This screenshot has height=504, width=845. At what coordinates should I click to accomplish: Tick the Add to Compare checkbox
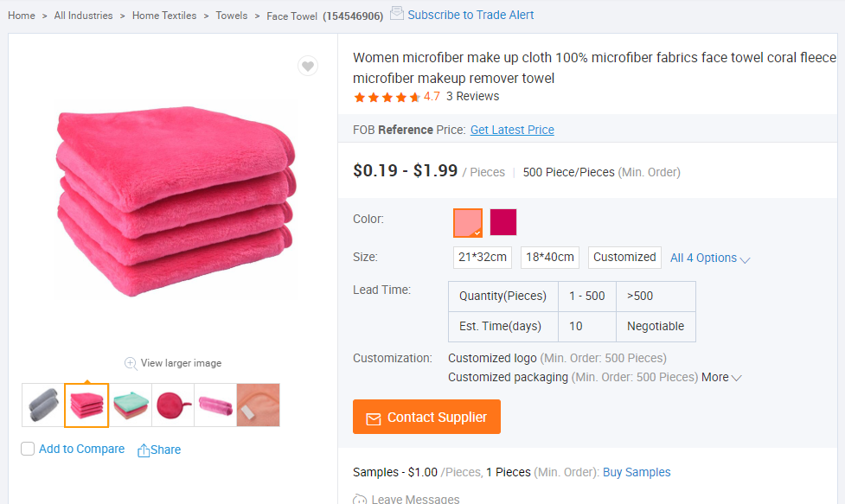[28, 449]
